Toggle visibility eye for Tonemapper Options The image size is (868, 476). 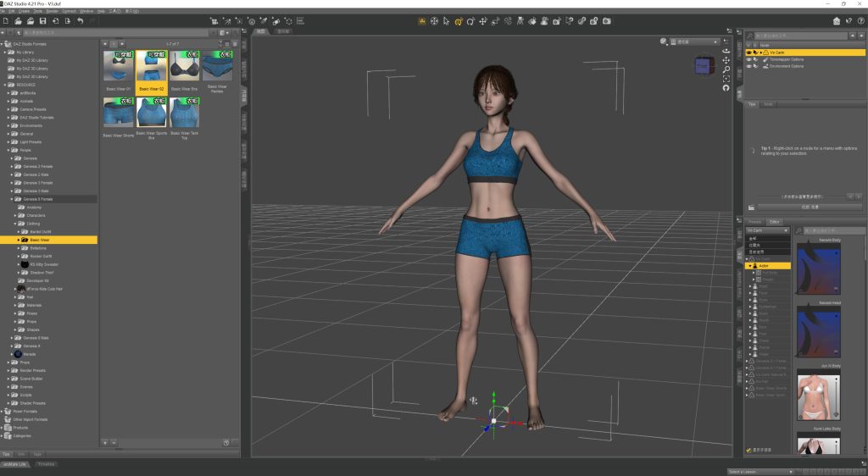coord(749,59)
